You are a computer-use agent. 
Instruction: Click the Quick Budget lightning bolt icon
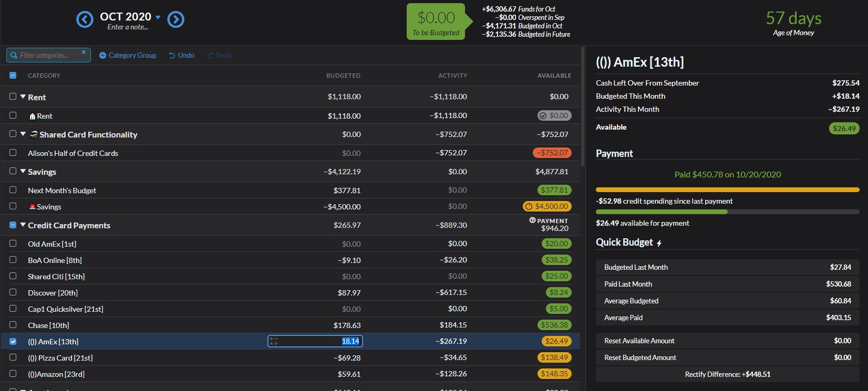pyautogui.click(x=659, y=243)
